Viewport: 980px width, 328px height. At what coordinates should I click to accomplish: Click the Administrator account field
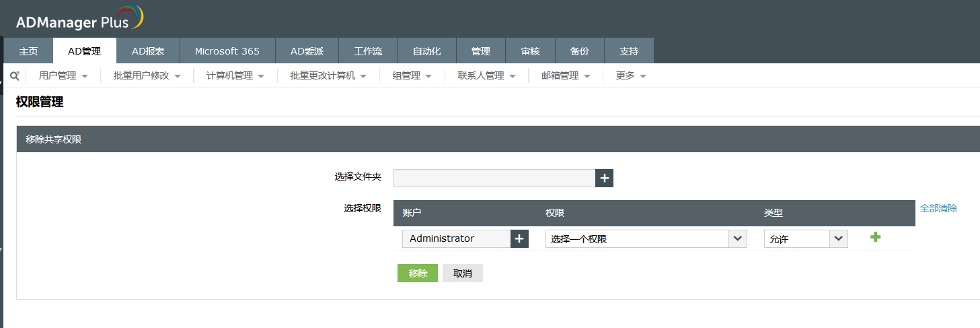pos(456,238)
